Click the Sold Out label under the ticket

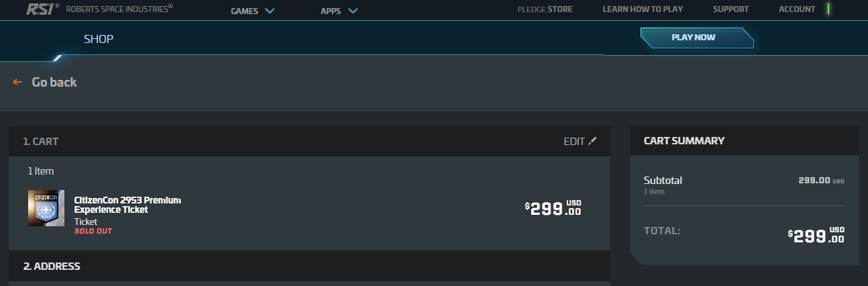pos(93,231)
